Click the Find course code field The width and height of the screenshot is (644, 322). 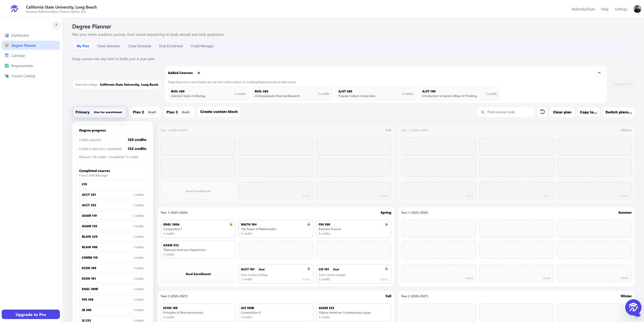point(506,112)
